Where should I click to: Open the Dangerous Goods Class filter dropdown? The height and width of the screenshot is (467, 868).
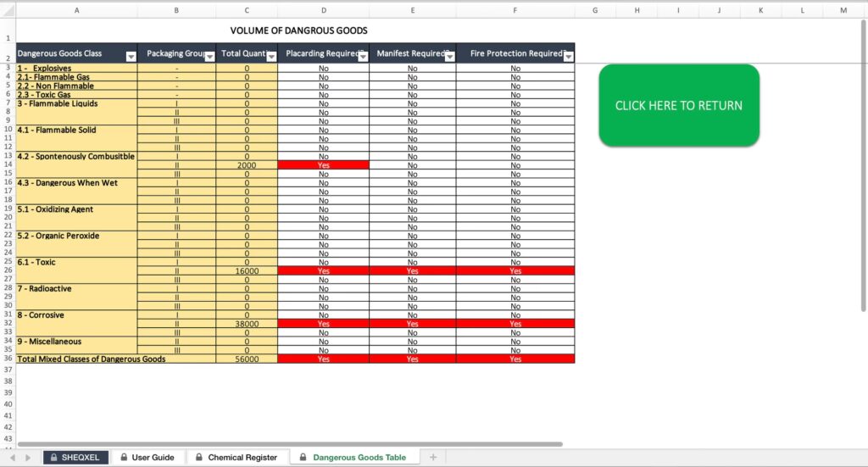point(131,56)
